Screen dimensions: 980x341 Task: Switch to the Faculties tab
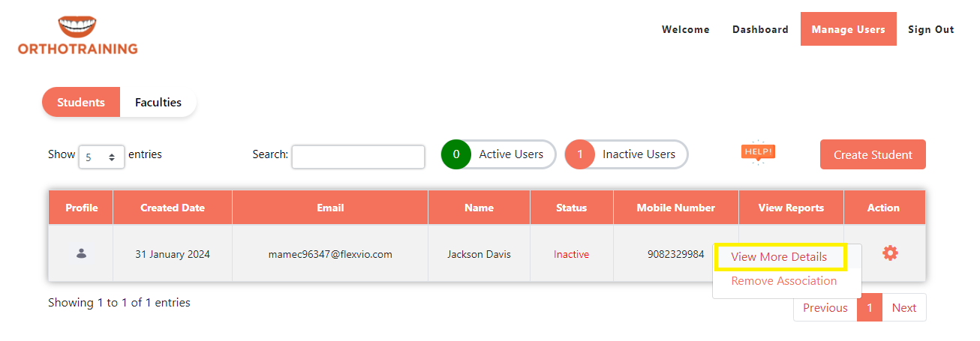(x=158, y=102)
